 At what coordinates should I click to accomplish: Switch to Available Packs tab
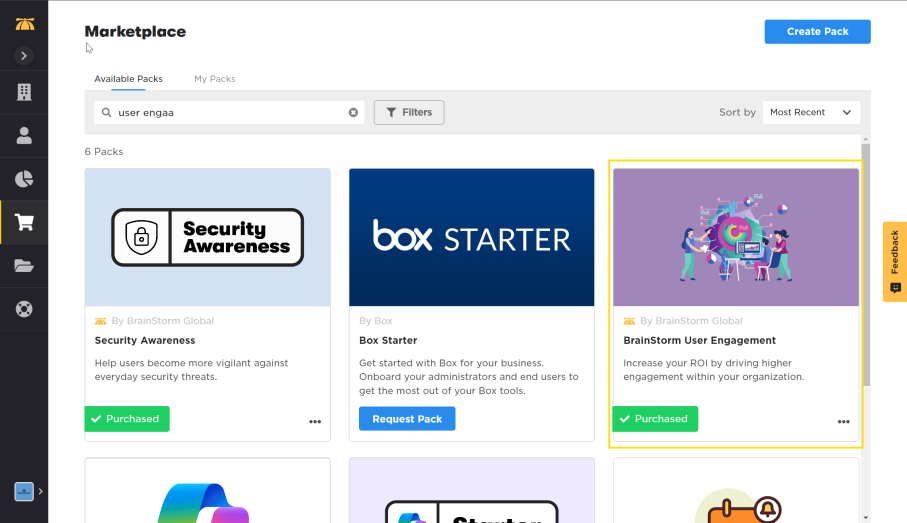tap(128, 79)
